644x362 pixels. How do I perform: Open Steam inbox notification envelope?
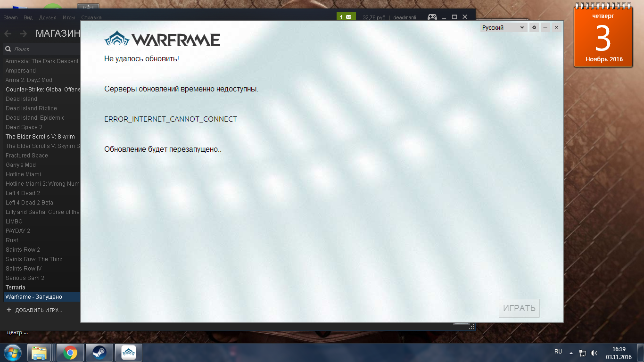pos(346,17)
